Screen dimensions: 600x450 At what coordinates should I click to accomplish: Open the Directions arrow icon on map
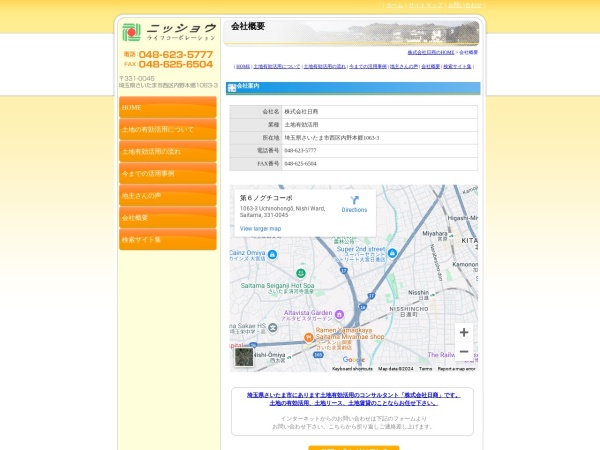point(354,200)
